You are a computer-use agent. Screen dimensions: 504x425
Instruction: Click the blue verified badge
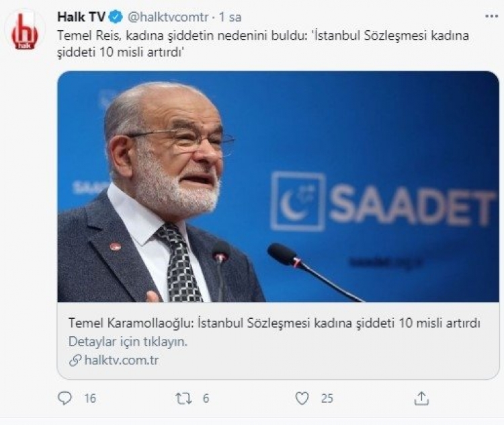116,16
